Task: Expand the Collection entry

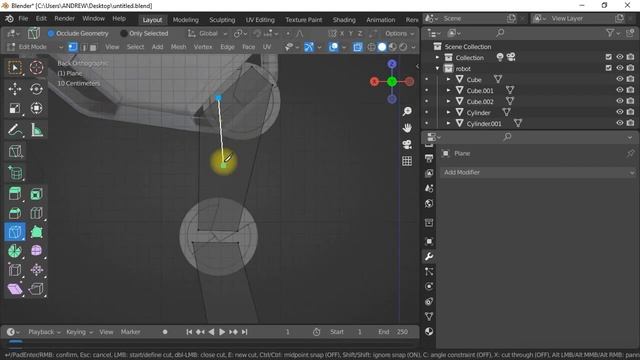Action: click(437, 57)
